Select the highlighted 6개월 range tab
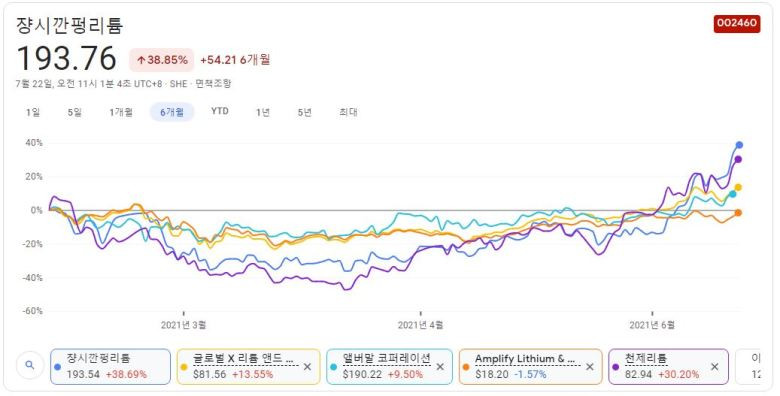Viewport: 780px width, 396px height. pos(172,112)
